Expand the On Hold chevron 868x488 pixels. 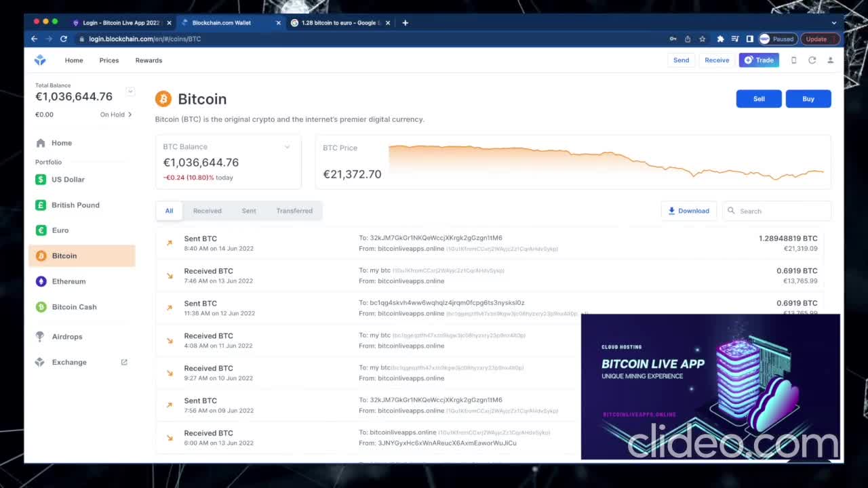click(x=130, y=115)
